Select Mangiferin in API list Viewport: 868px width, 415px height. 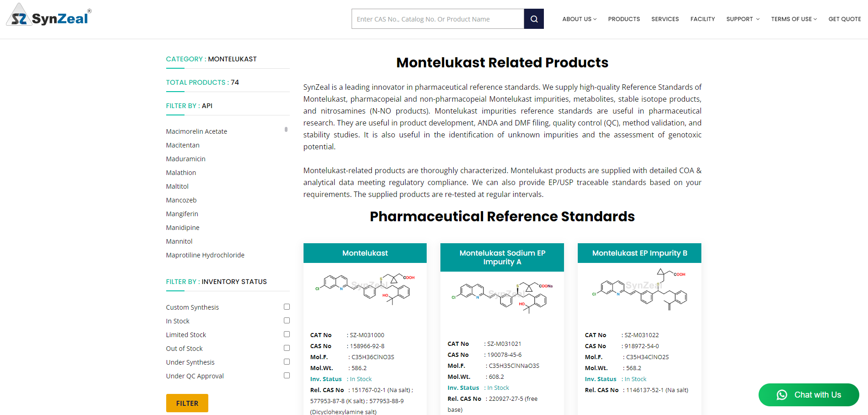(182, 214)
